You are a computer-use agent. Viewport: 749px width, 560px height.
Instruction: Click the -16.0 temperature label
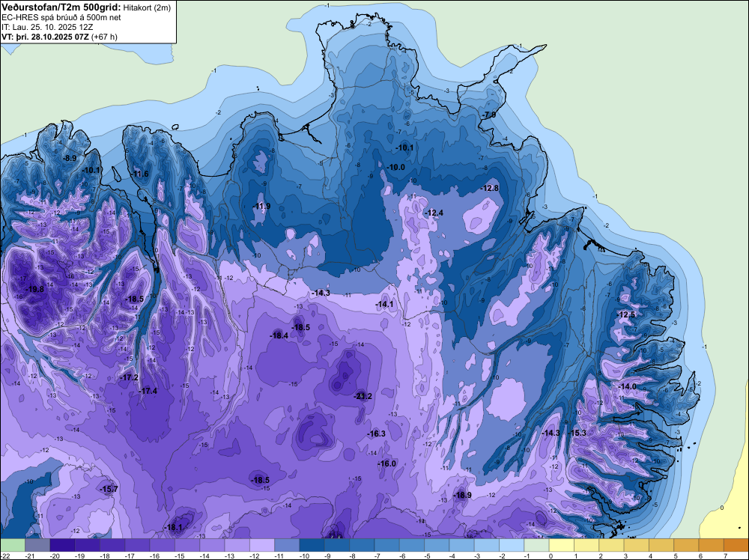387,463
